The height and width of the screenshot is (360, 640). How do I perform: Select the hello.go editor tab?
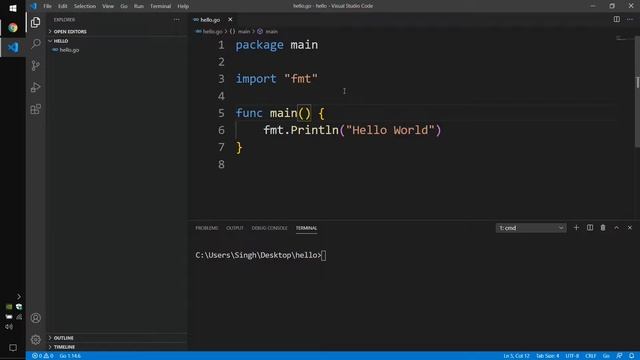tap(210, 20)
